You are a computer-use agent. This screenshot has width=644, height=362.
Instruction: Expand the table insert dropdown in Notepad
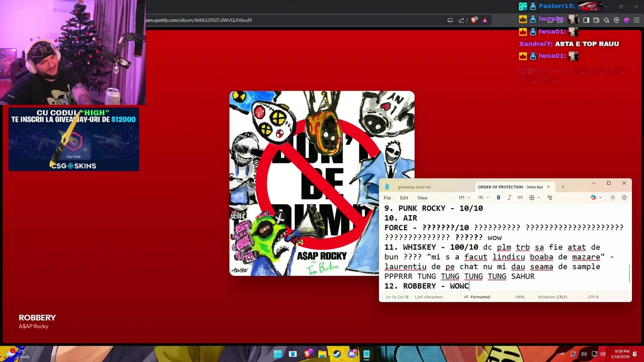click(538, 198)
